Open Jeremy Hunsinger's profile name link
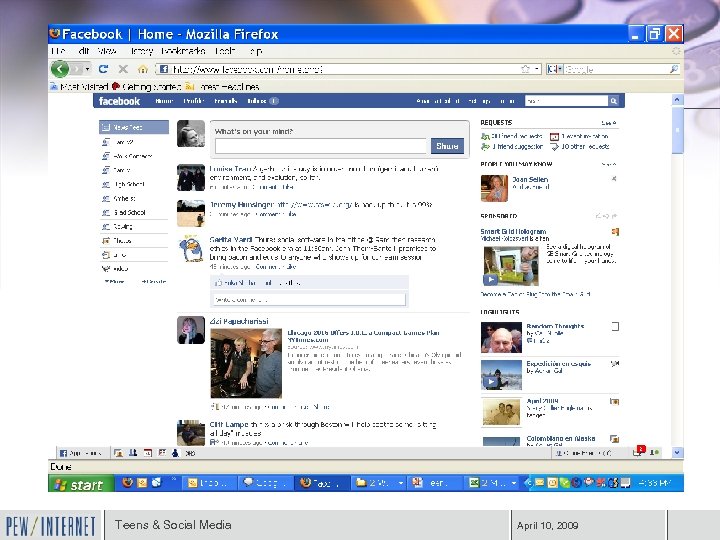The height and width of the screenshot is (540, 720). pyautogui.click(x=242, y=205)
